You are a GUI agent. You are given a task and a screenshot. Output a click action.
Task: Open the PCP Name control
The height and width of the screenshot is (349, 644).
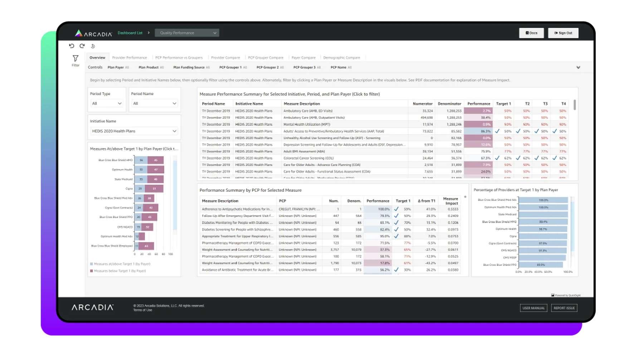click(341, 67)
